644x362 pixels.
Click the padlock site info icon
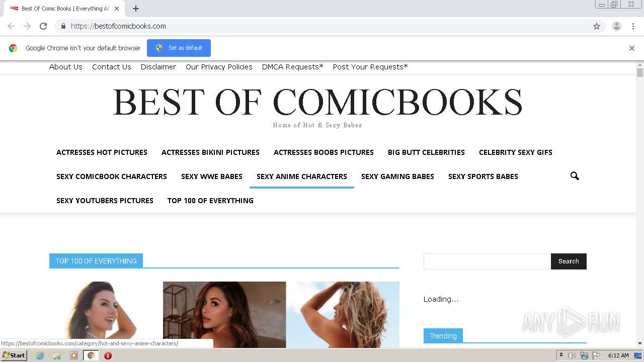pos(63,26)
